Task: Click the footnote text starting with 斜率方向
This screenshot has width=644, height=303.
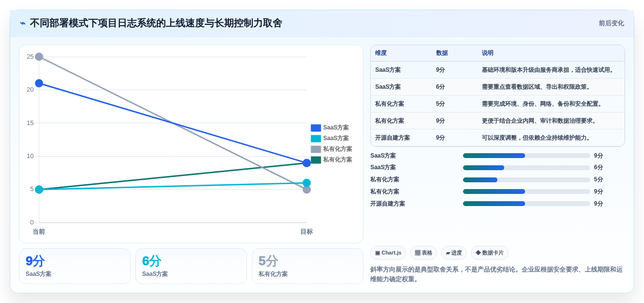Action: coord(496,274)
